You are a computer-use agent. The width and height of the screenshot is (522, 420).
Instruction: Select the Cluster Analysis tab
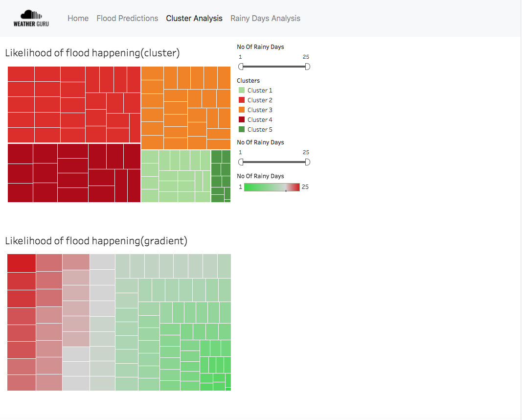click(194, 19)
